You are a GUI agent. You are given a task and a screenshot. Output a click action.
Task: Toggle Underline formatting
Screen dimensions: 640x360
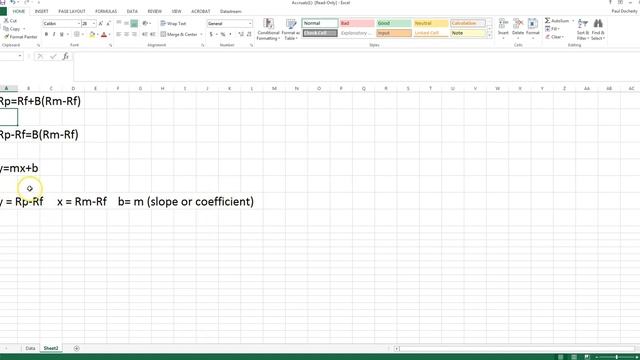pos(62,35)
